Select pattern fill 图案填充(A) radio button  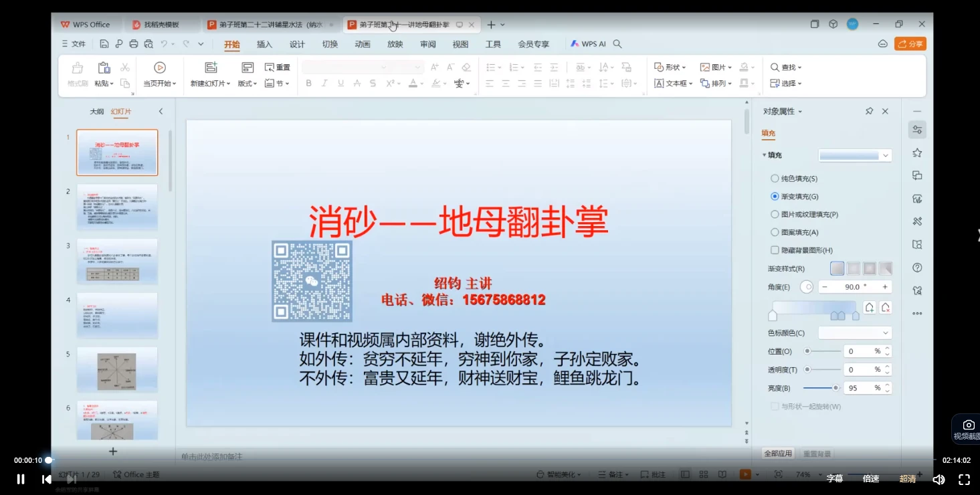[x=775, y=232]
